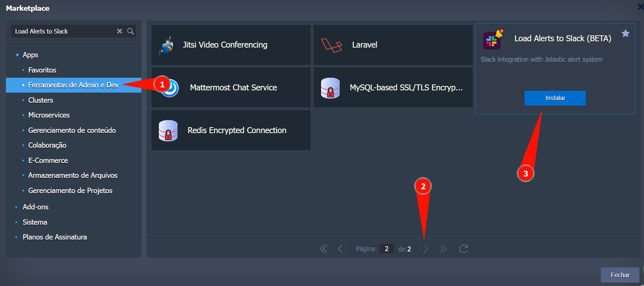
Task: Open the Microservices category
Action: 49,115
